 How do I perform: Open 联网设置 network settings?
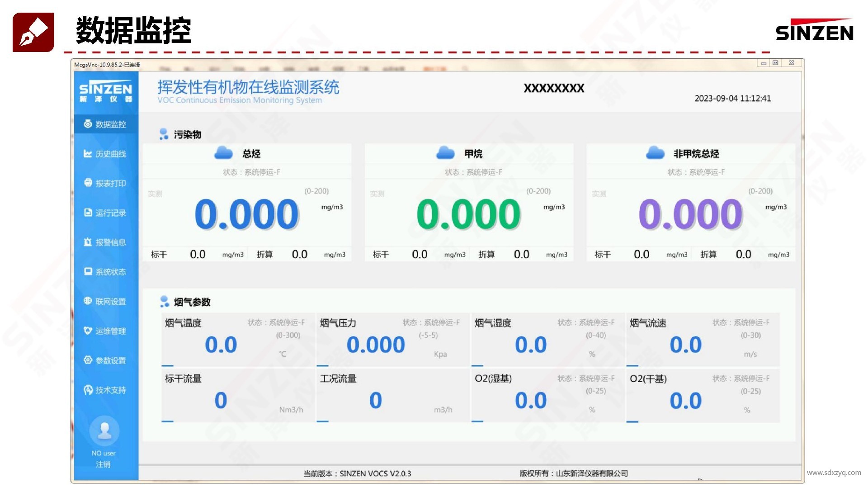coord(105,301)
